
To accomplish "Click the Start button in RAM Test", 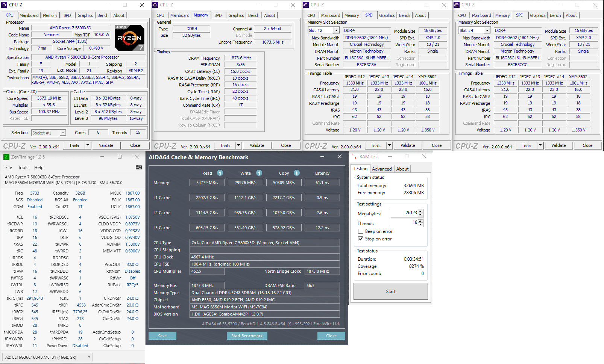I will point(391,292).
